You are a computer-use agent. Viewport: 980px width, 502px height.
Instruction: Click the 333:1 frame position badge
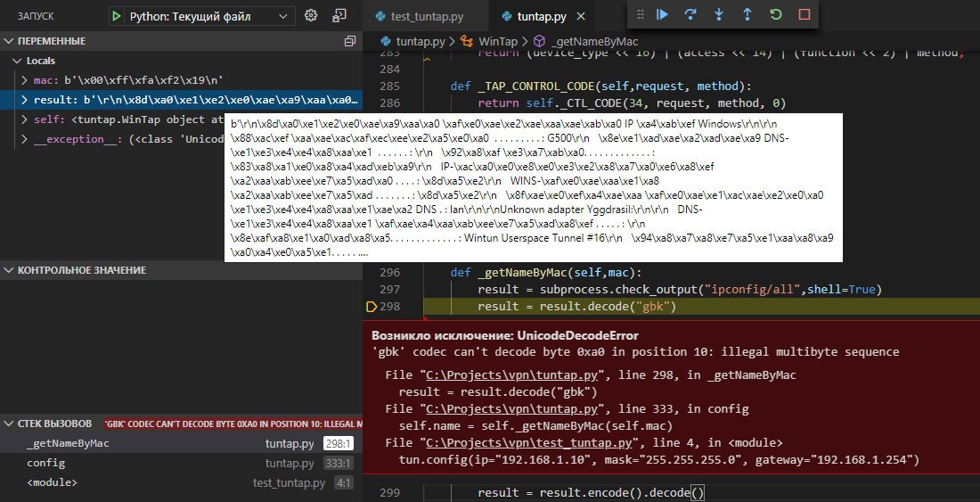click(x=339, y=464)
